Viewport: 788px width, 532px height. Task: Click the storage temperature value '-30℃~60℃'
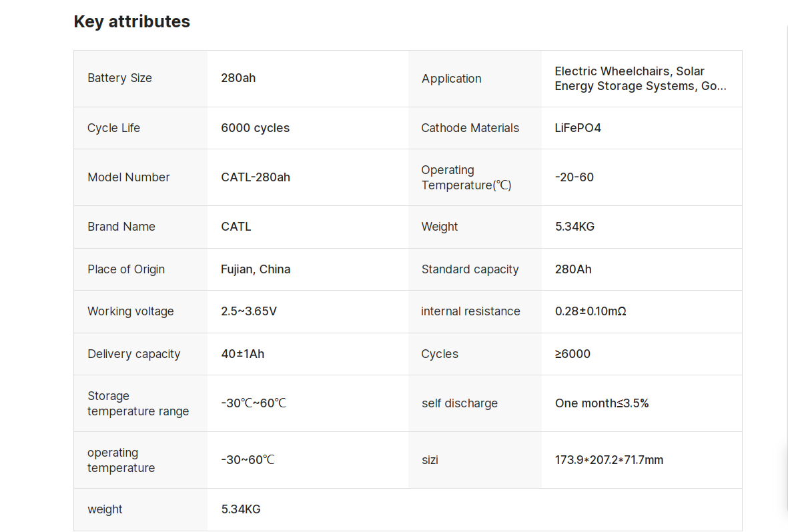coord(254,403)
